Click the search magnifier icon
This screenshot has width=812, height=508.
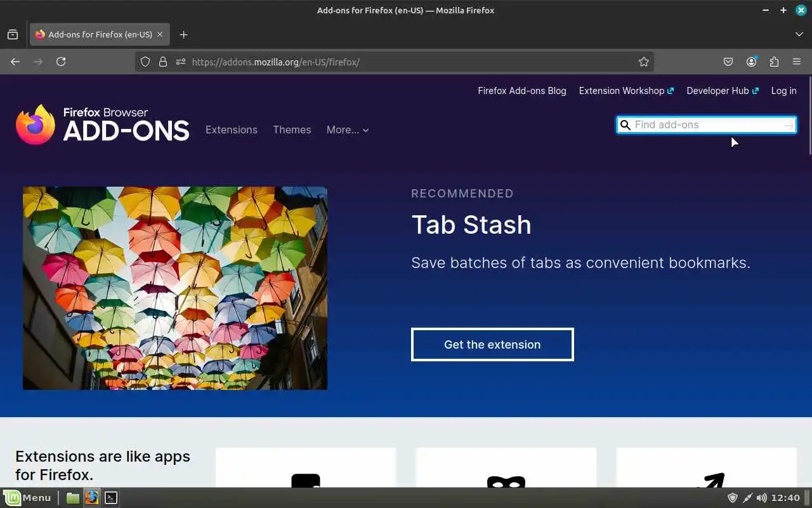(x=625, y=125)
